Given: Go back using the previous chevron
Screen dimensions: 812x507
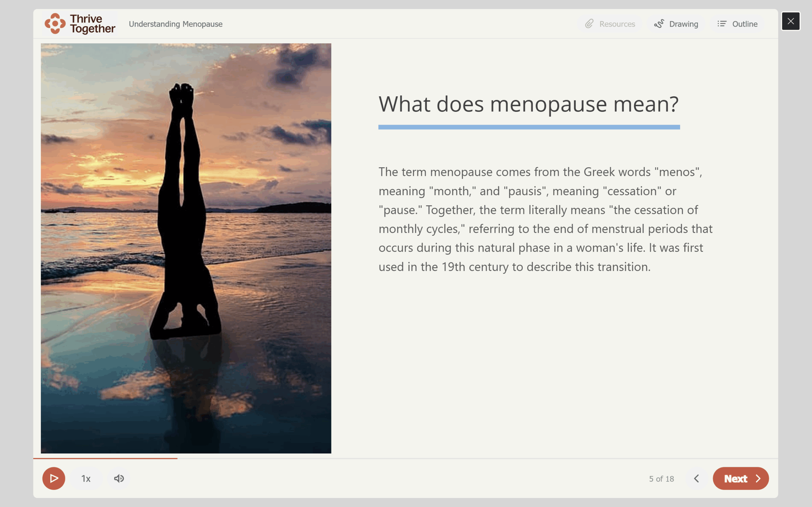Looking at the screenshot, I should (697, 478).
